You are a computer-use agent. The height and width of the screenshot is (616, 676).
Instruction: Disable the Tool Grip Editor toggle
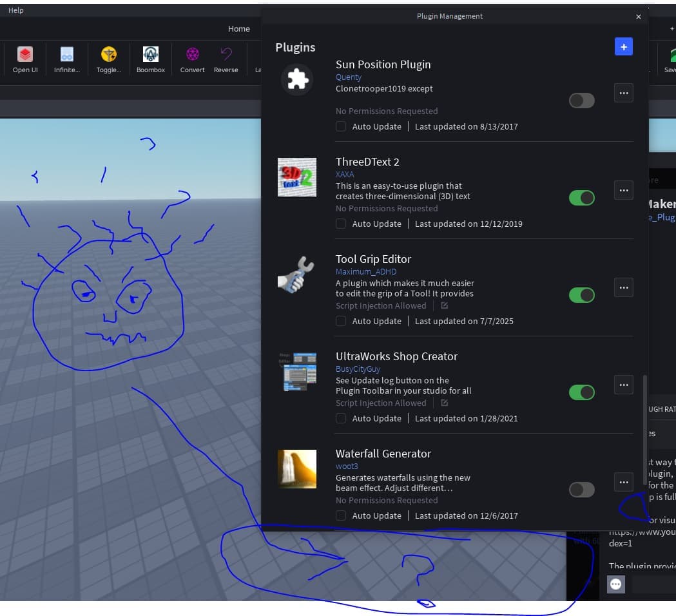[581, 295]
